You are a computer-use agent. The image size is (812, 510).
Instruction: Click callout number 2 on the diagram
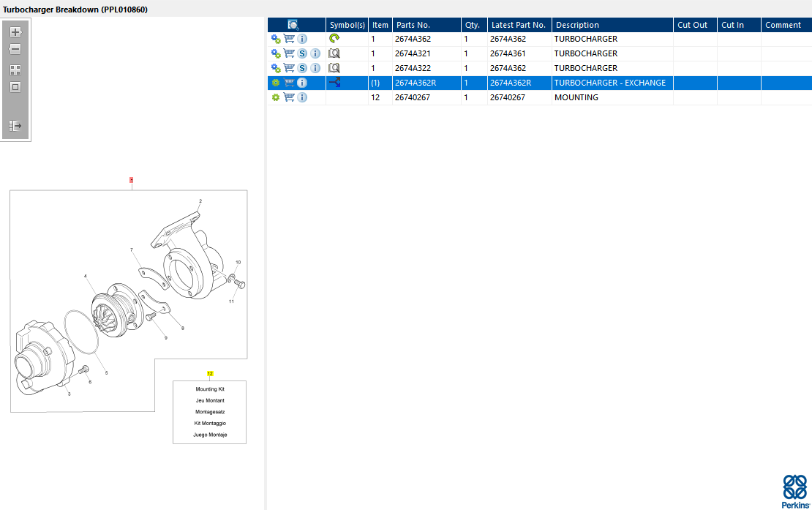[x=200, y=201]
